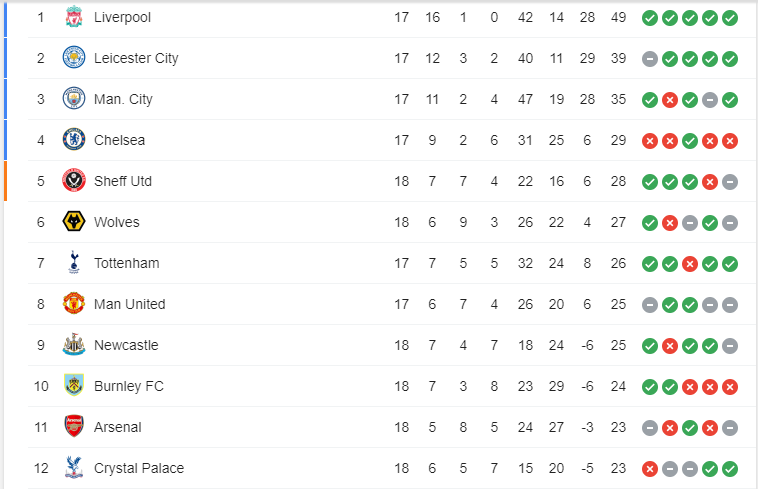Click the Burnley FC club crest
Screen dimensions: 758x489
(x=74, y=386)
